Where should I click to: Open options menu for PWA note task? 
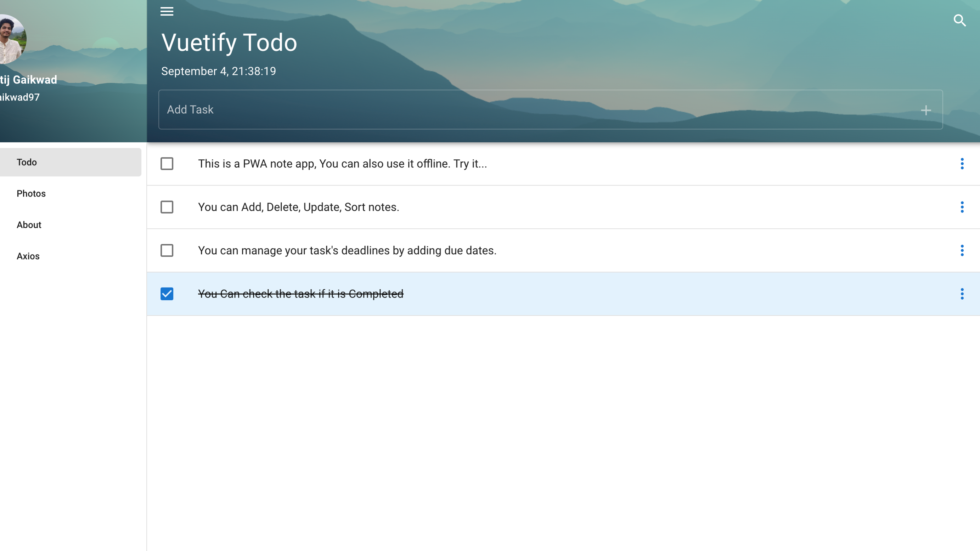[x=962, y=164]
